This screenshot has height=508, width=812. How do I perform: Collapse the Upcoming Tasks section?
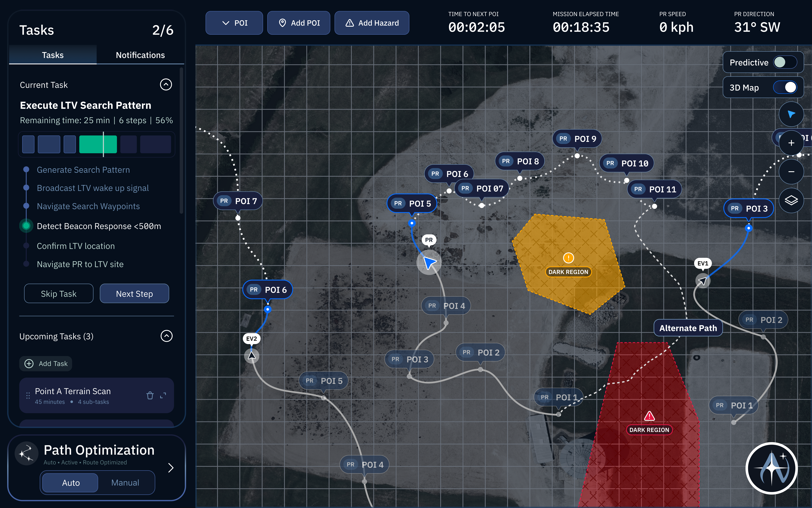pos(166,336)
